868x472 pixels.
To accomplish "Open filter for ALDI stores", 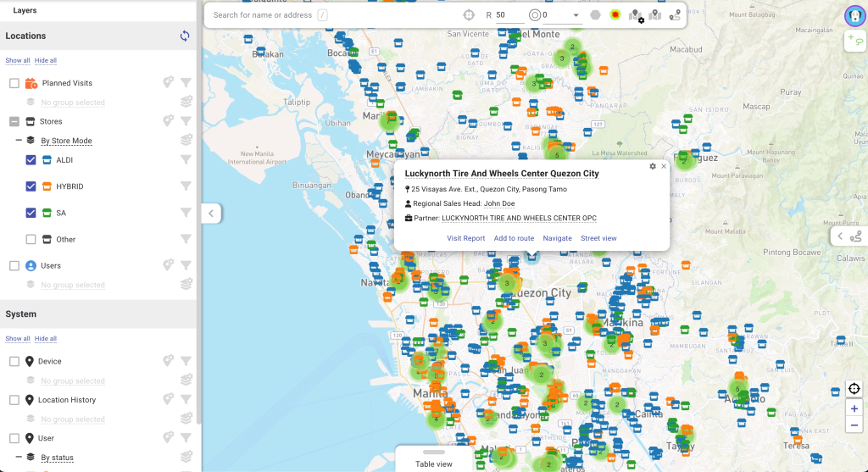I will pyautogui.click(x=186, y=159).
